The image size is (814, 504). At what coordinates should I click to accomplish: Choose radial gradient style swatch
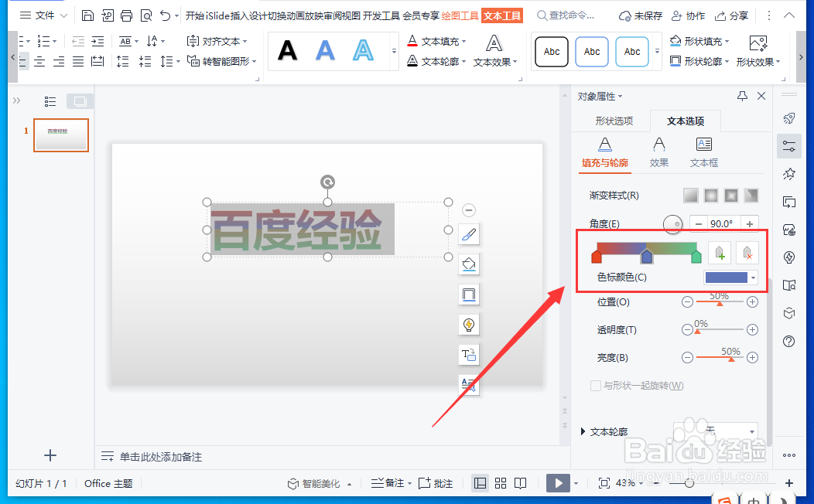coord(710,196)
